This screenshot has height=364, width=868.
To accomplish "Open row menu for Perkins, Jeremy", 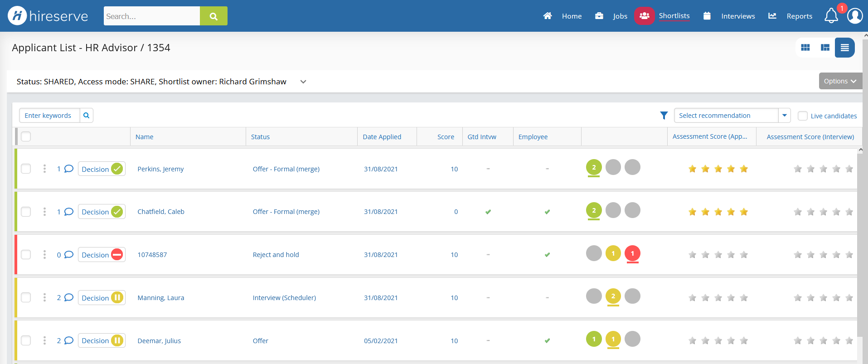I will (x=44, y=169).
